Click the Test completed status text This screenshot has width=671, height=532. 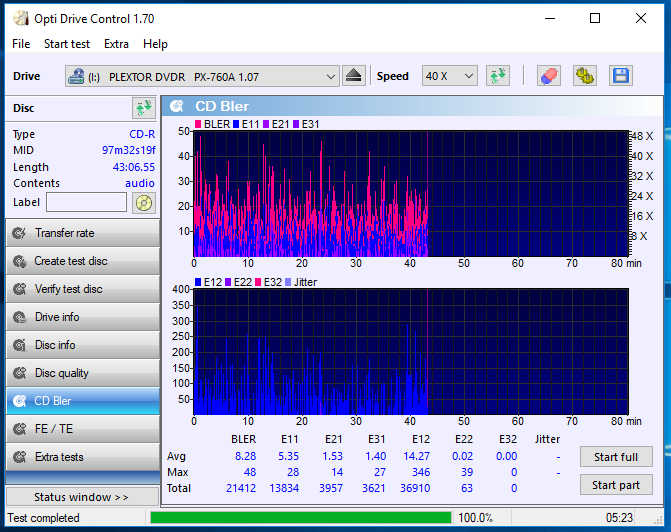click(x=44, y=518)
